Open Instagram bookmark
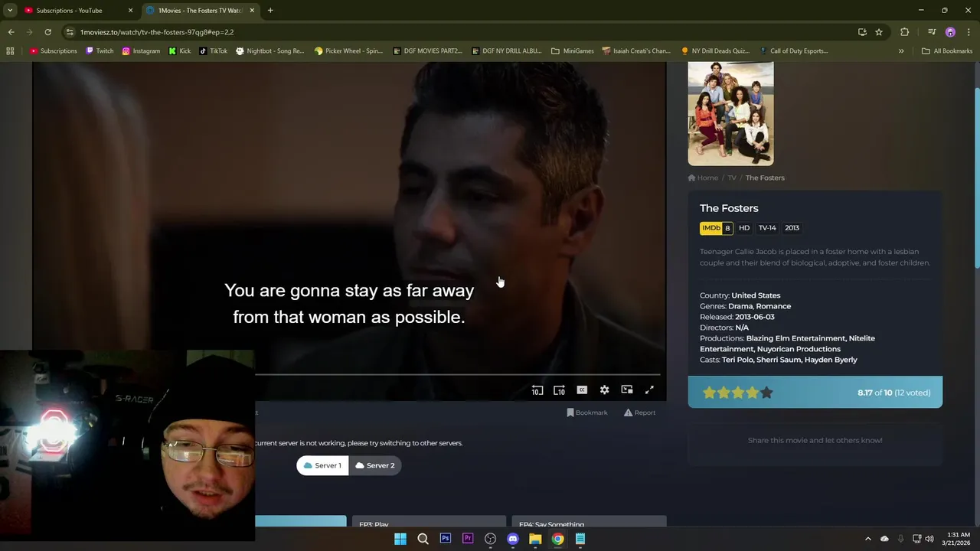This screenshot has height=551, width=980. (x=141, y=51)
